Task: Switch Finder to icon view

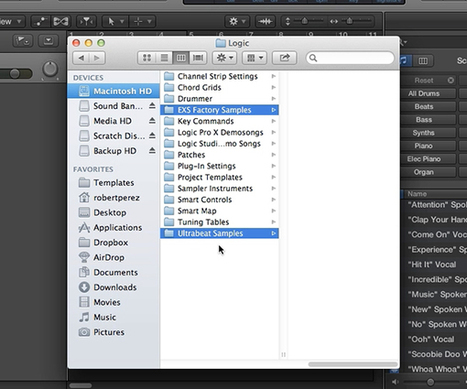Action: pyautogui.click(x=147, y=58)
